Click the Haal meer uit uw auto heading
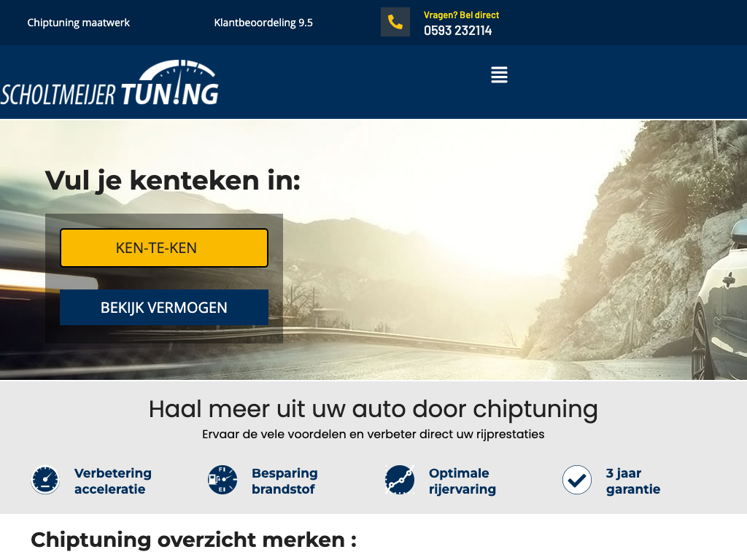The image size is (747, 560). point(373,409)
